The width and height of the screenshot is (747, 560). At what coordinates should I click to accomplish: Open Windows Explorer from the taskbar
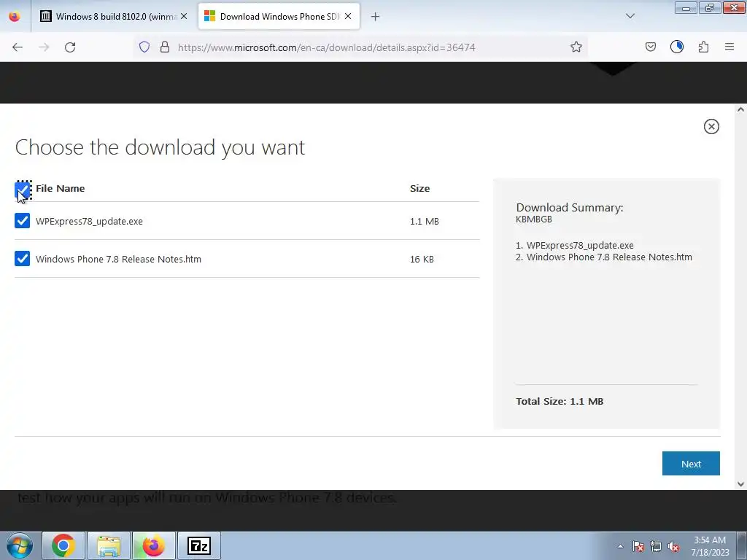click(x=109, y=545)
